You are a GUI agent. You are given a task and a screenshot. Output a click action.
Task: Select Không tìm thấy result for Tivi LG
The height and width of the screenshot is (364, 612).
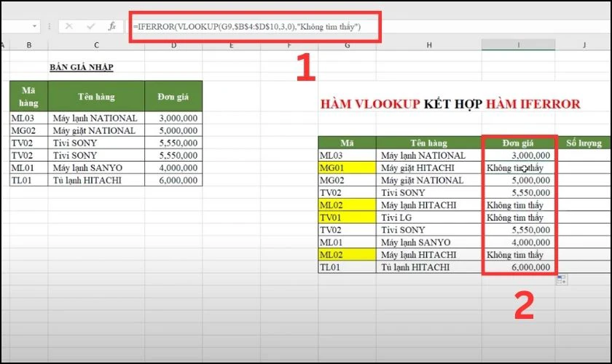tap(518, 217)
